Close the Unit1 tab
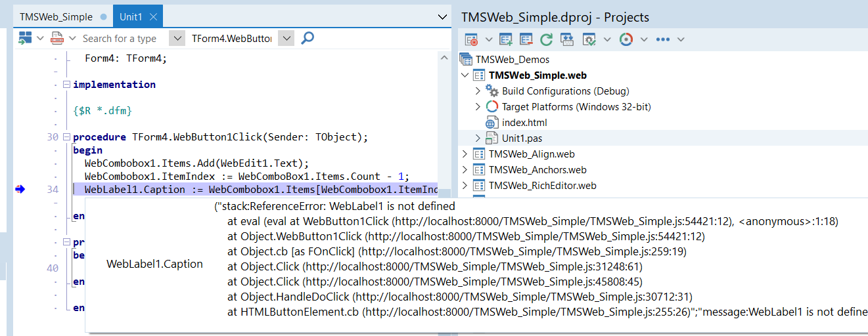This screenshot has width=868, height=336. pos(153,17)
